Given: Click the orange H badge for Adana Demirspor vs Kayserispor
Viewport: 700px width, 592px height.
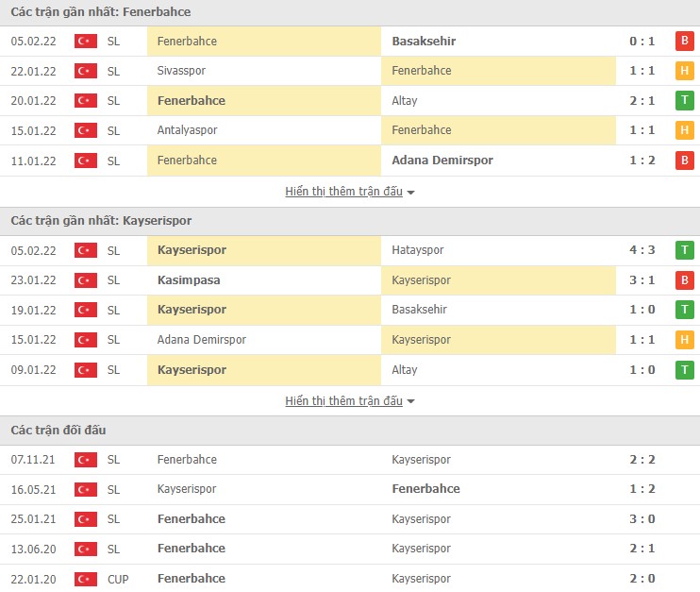Looking at the screenshot, I should coord(684,340).
